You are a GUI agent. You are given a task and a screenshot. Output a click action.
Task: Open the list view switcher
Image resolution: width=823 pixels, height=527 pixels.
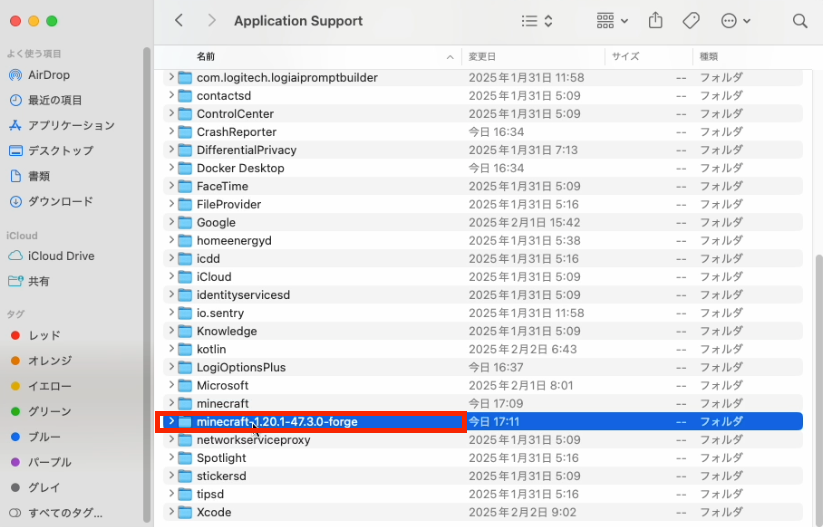click(537, 21)
